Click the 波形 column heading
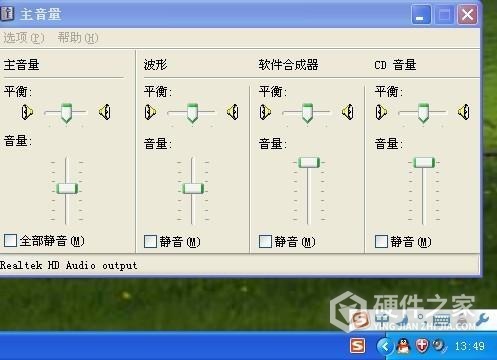The width and height of the screenshot is (497, 360). (x=155, y=65)
